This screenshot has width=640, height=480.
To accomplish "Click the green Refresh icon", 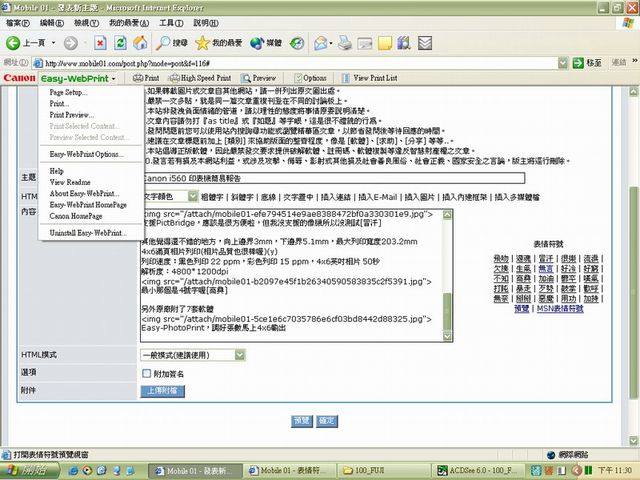I will 120,43.
